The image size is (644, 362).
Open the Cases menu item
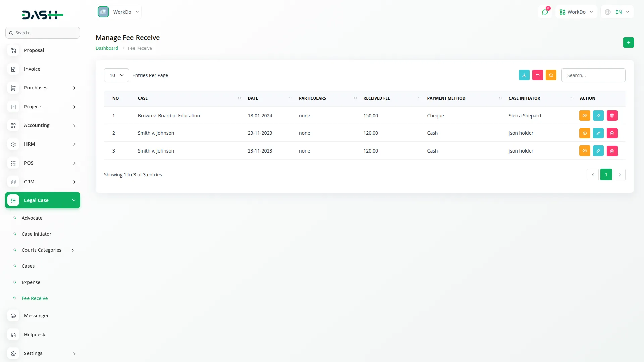(x=28, y=266)
